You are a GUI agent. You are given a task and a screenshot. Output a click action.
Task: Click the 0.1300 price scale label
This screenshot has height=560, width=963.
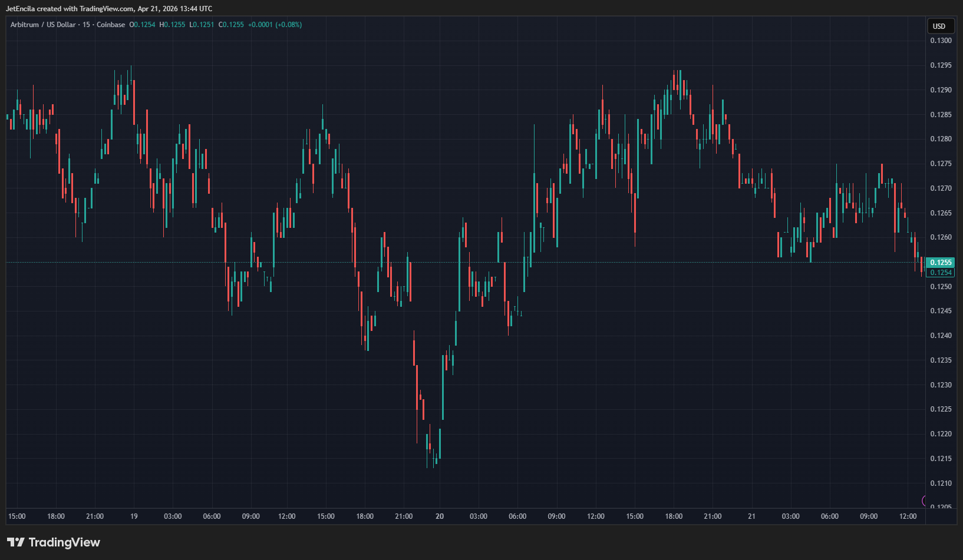pos(941,41)
